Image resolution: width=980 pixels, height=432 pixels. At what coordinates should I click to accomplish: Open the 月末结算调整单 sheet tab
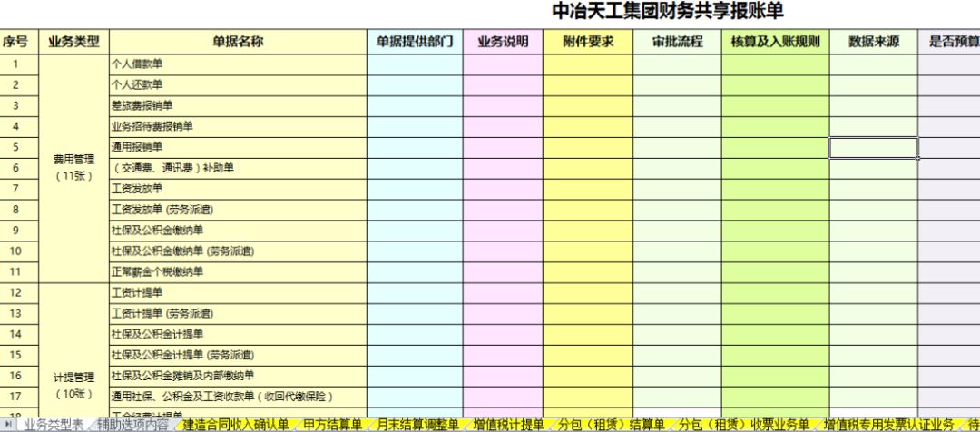click(x=418, y=425)
